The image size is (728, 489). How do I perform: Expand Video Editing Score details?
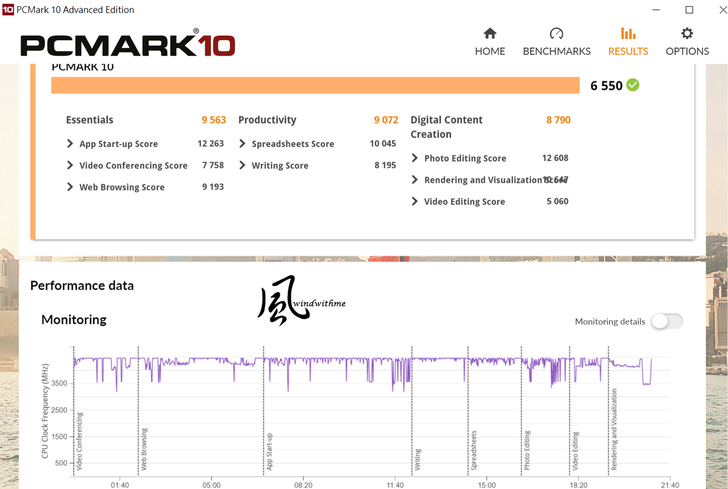tap(415, 201)
